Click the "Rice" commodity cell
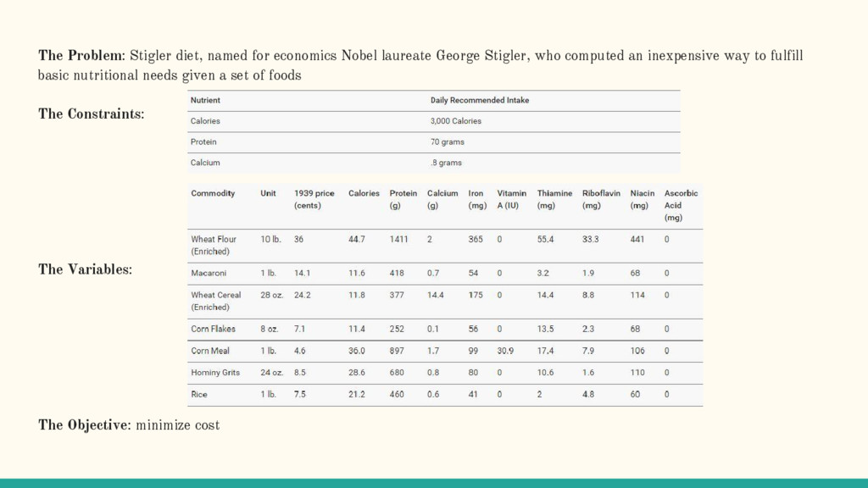Screen dimensions: 868x488 199,394
